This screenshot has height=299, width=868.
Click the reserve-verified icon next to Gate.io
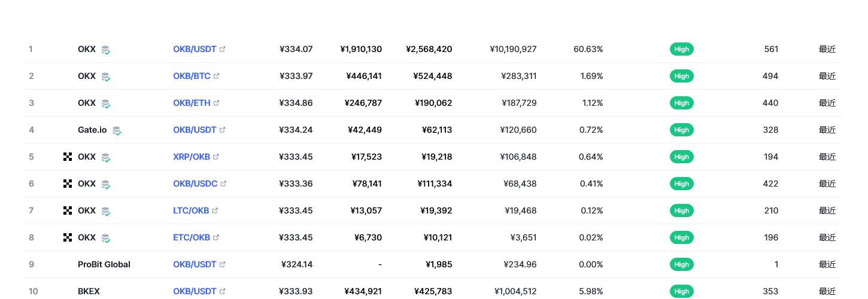pyautogui.click(x=117, y=130)
